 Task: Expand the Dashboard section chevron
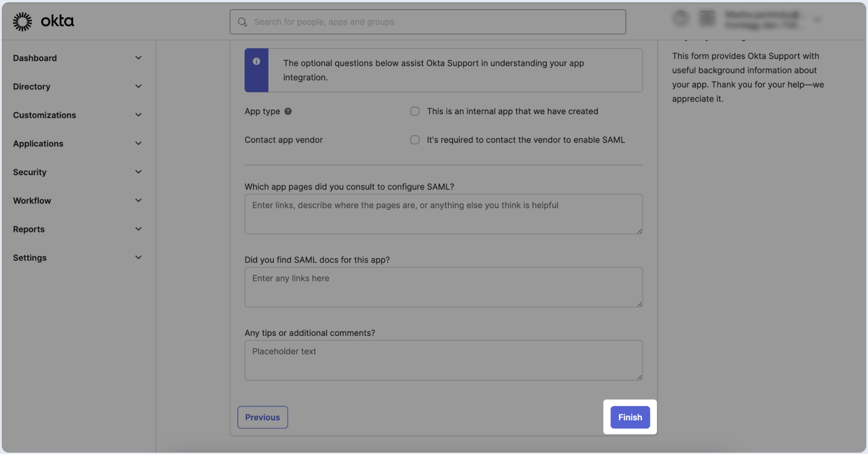tap(138, 58)
